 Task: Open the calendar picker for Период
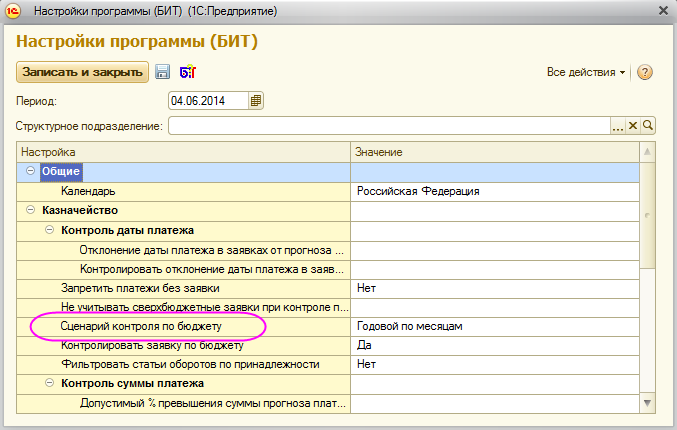click(256, 101)
